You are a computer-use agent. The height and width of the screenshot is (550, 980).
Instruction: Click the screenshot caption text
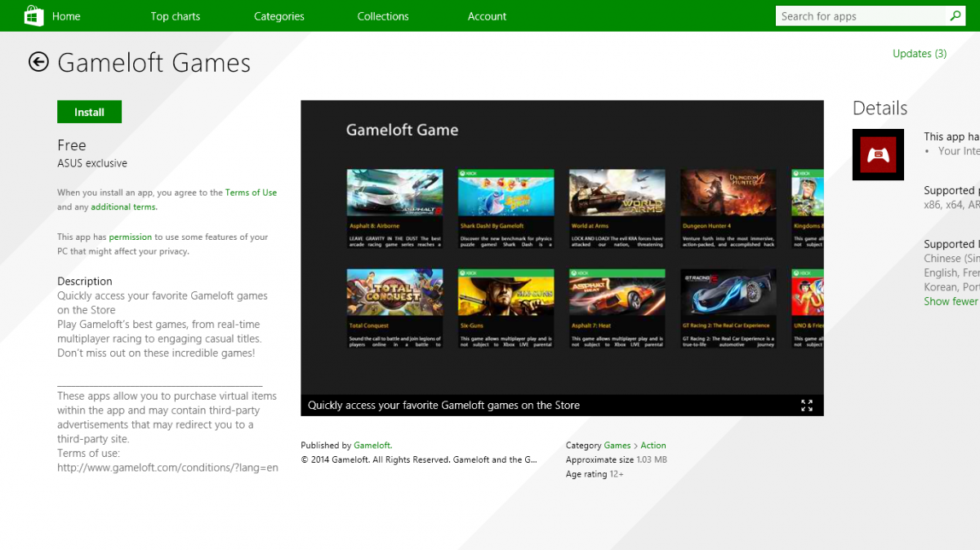tap(443, 405)
